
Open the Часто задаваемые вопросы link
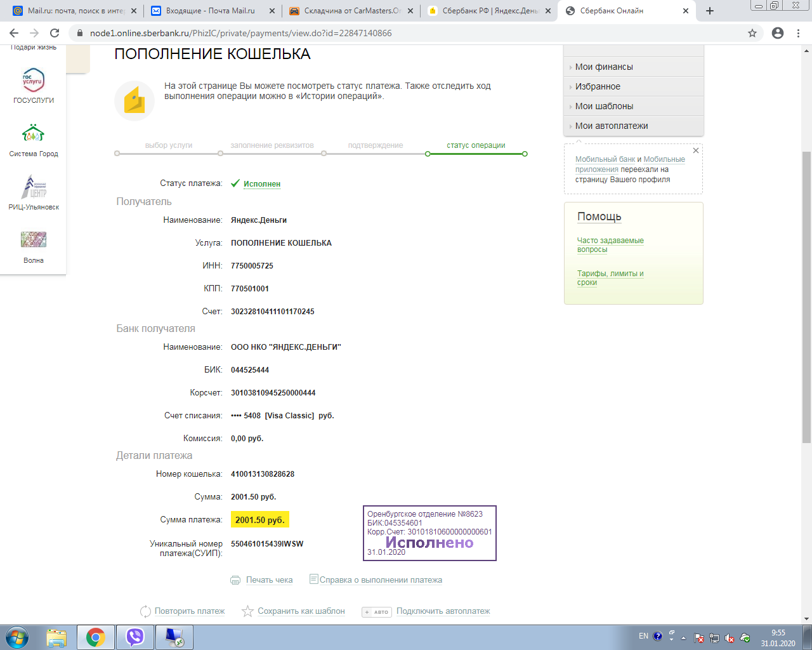(x=610, y=245)
